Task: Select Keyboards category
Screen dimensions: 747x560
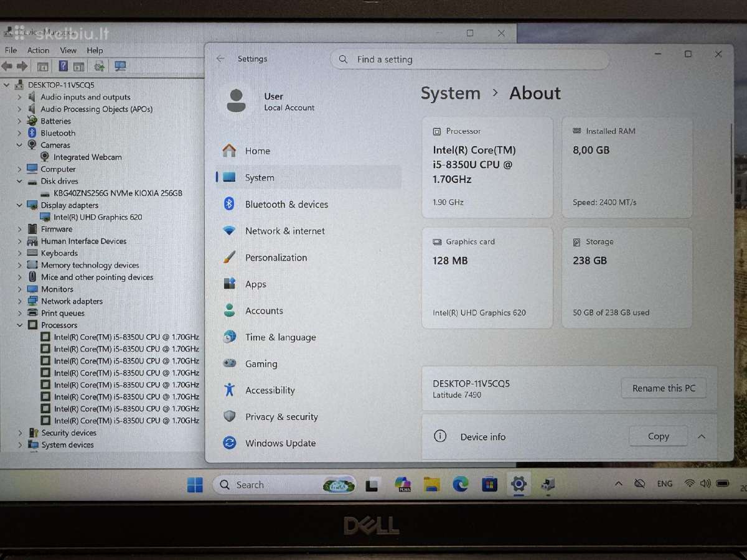Action: click(x=59, y=253)
